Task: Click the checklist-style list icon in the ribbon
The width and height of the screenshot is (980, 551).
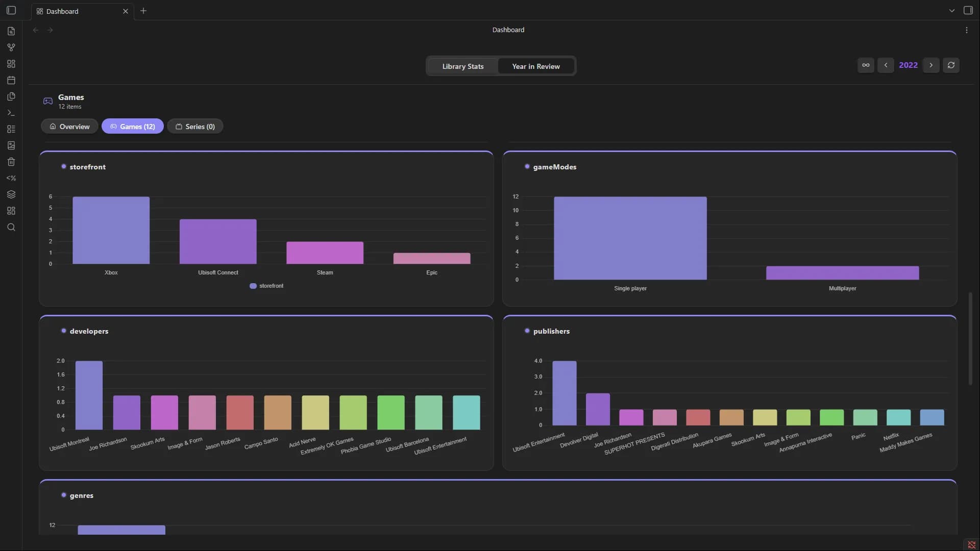Action: (x=11, y=129)
